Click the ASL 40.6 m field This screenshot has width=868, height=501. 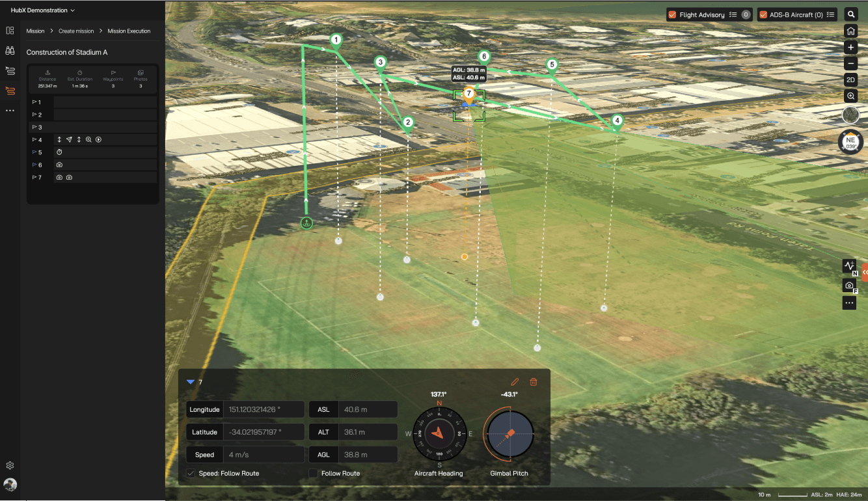point(368,409)
